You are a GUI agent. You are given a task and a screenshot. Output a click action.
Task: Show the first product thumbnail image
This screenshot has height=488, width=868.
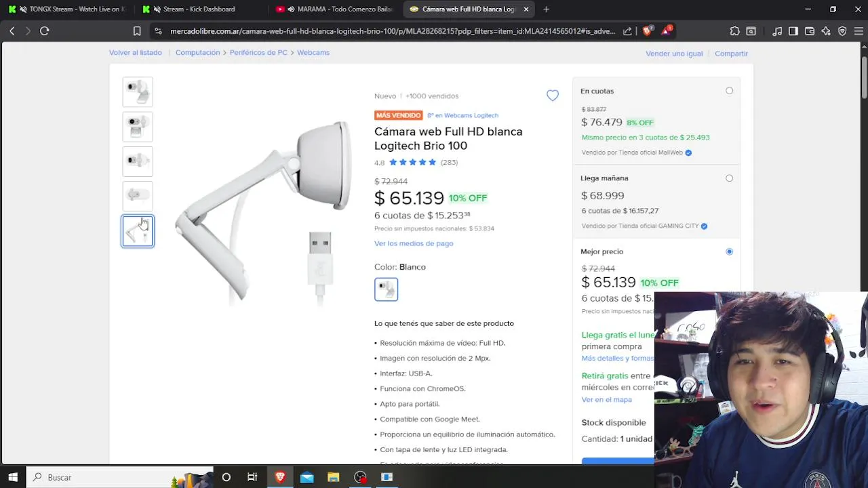(138, 91)
